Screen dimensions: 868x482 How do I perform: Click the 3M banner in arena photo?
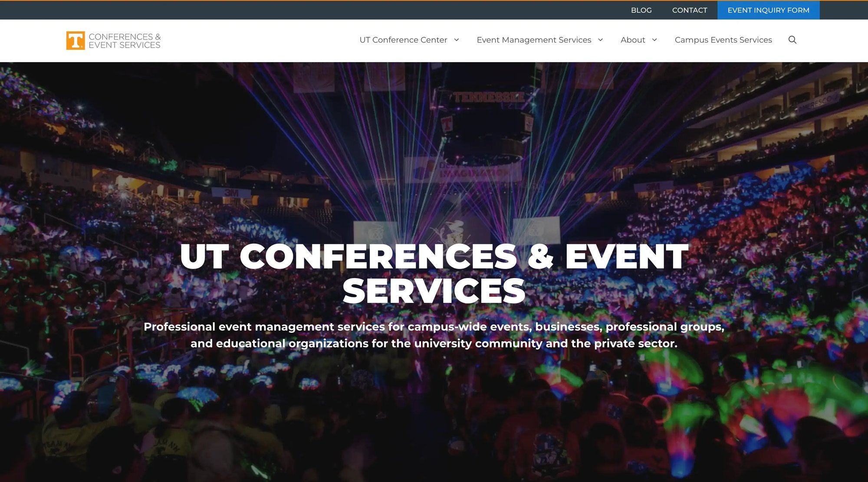(x=231, y=193)
